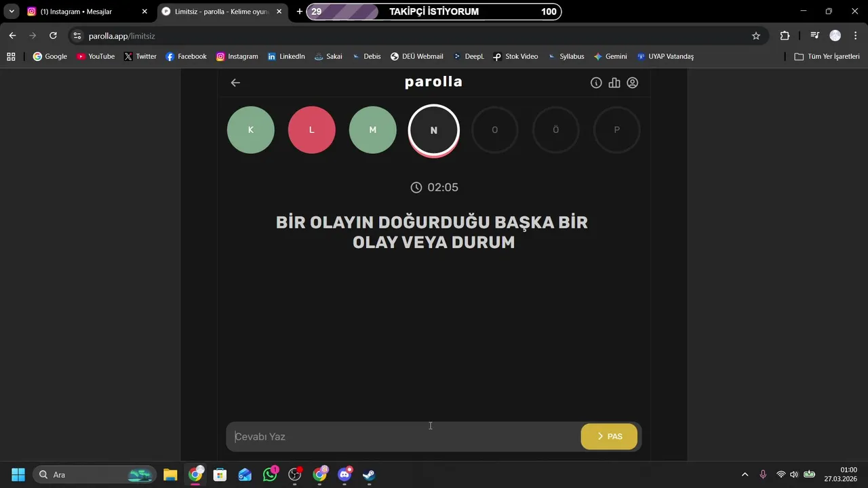Close the parolla browser tab
868x488 pixels.
tap(279, 12)
